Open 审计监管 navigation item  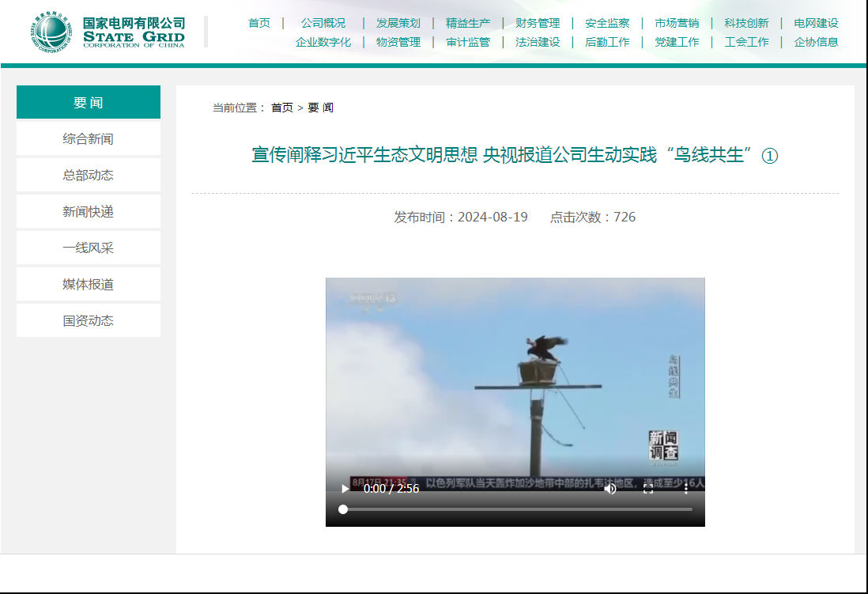click(x=468, y=42)
